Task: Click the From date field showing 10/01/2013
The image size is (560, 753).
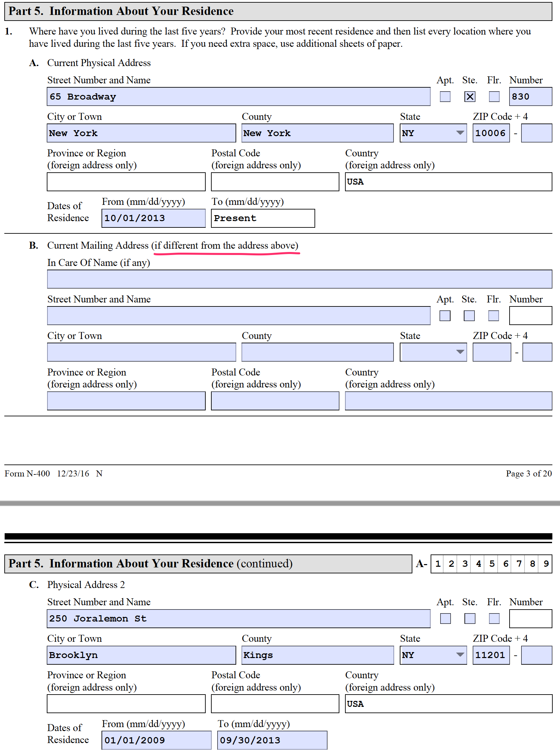Action: tap(153, 218)
